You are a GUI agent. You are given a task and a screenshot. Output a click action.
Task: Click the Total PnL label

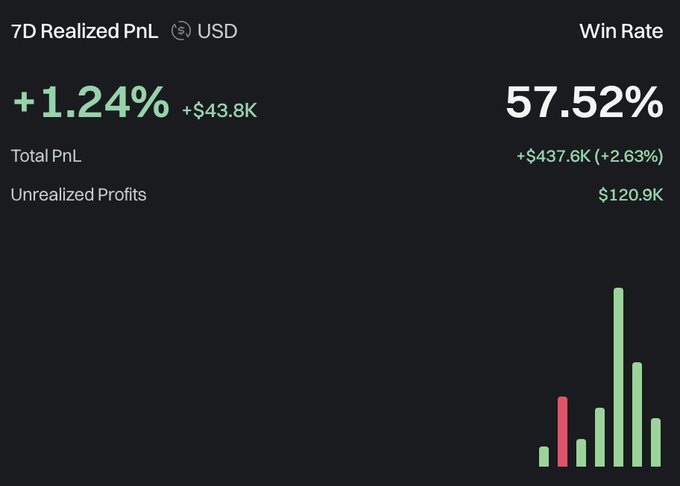(x=46, y=156)
